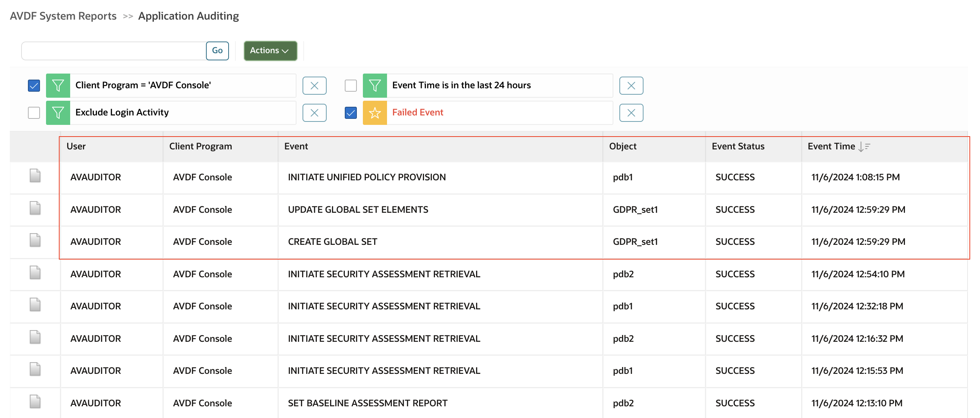Open the User column header sort menu

coord(76,146)
